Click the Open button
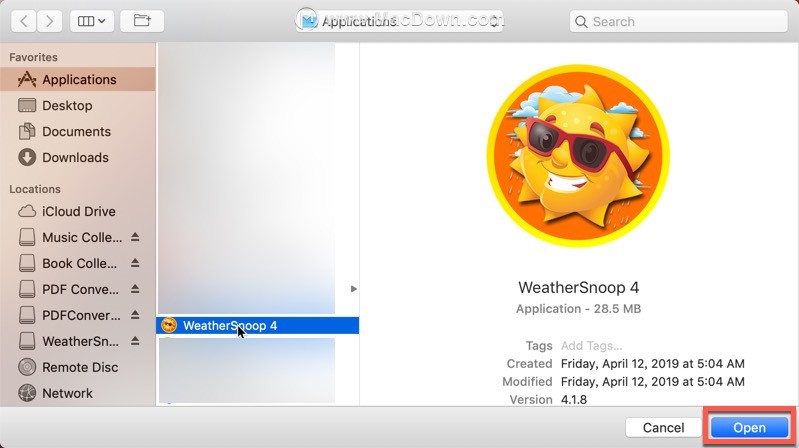The height and width of the screenshot is (448, 799). pos(750,428)
